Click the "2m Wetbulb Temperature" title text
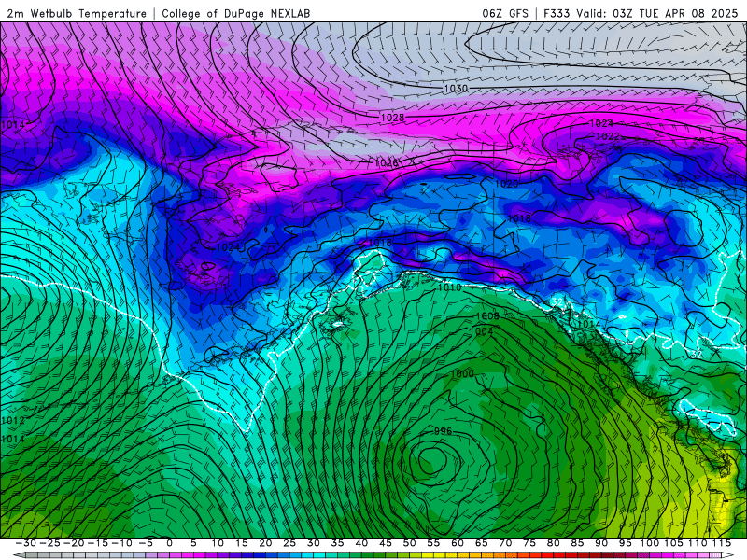747x560 pixels. pyautogui.click(x=77, y=14)
